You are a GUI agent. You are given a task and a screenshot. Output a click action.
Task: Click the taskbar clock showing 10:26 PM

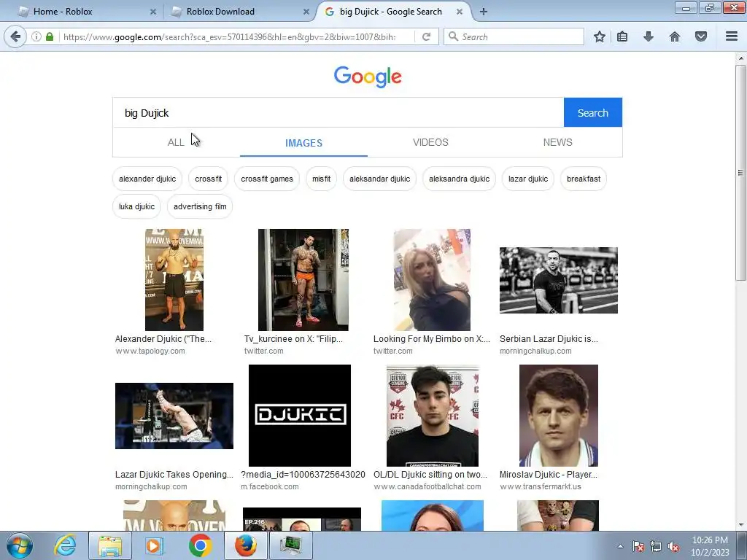[710, 546]
